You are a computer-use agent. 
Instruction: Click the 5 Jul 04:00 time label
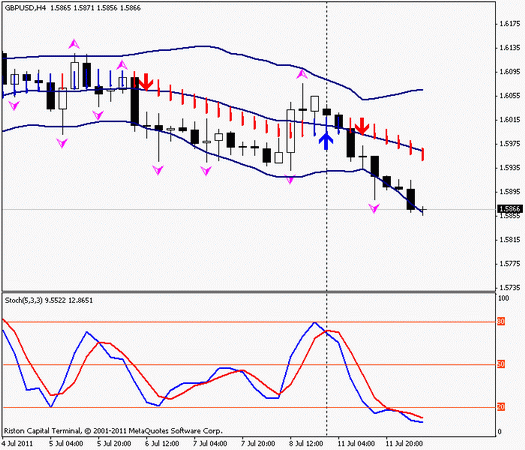click(x=66, y=444)
